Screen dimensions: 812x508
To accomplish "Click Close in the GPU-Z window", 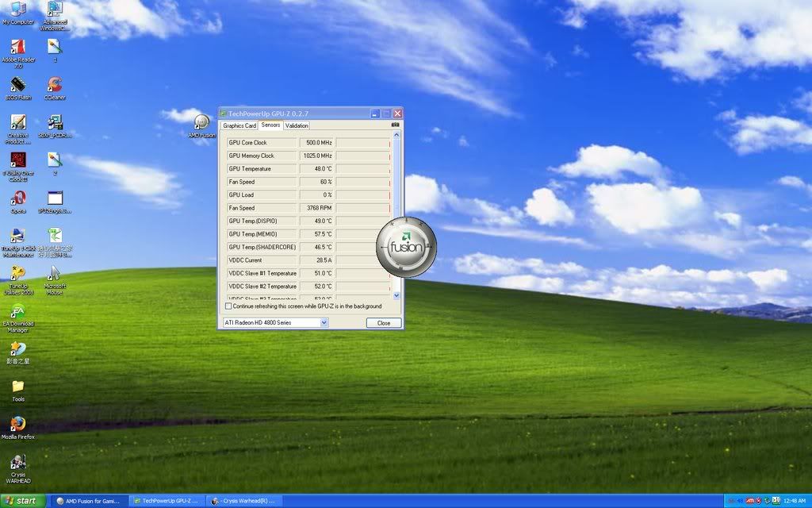I will point(384,323).
